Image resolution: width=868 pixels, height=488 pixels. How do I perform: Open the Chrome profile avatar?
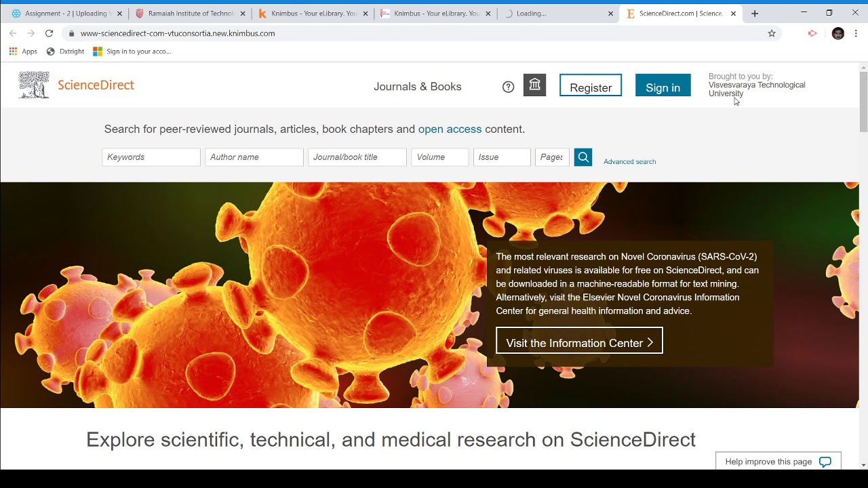(838, 33)
